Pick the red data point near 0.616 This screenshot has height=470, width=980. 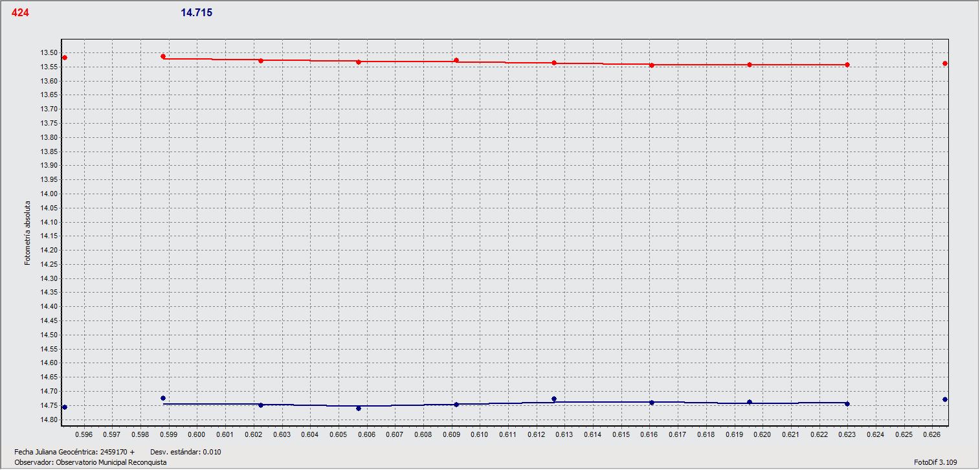tap(652, 65)
